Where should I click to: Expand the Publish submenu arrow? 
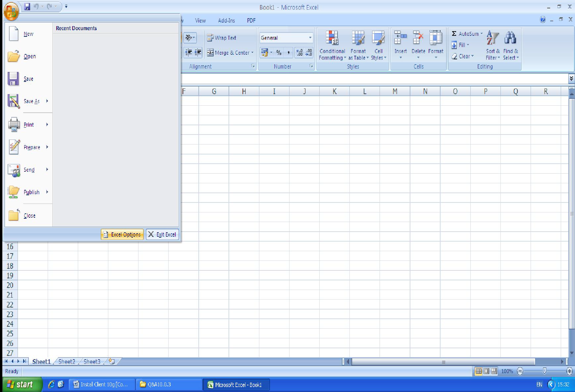click(x=47, y=192)
